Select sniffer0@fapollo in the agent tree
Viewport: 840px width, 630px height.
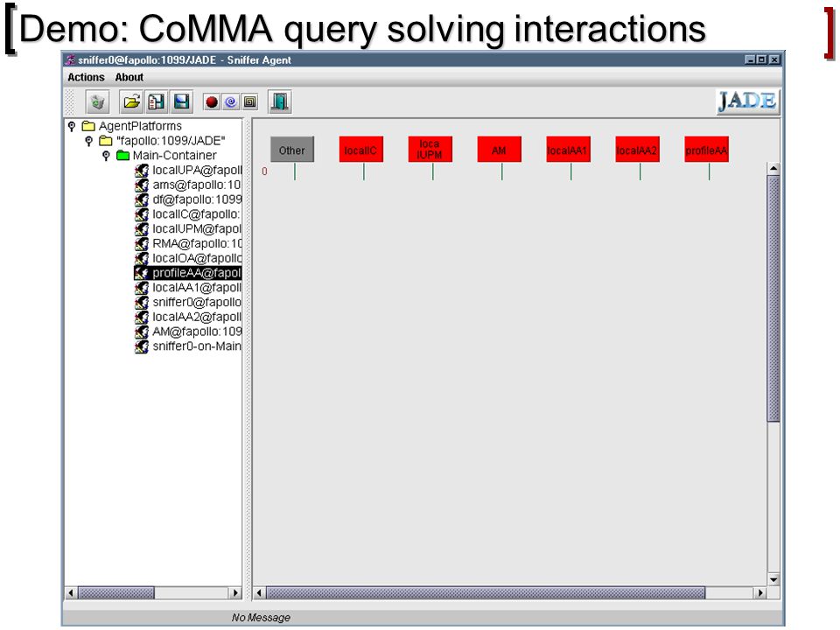tap(187, 302)
